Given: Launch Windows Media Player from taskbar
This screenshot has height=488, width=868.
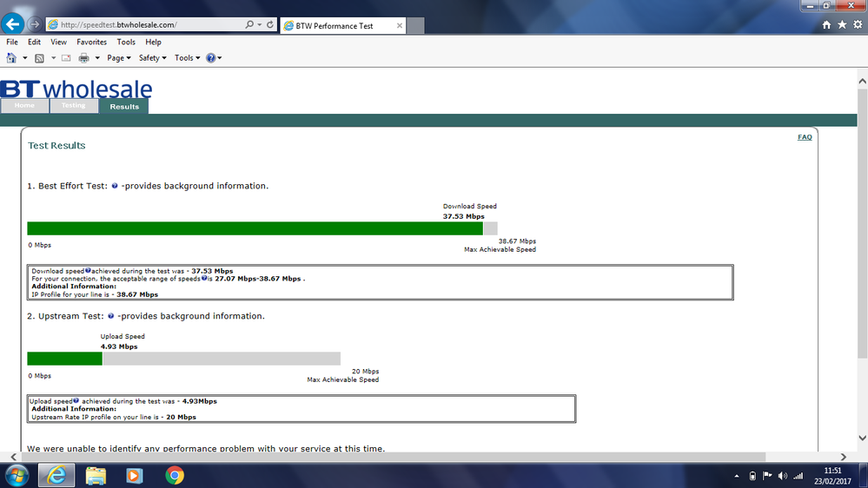Looking at the screenshot, I should 135,476.
